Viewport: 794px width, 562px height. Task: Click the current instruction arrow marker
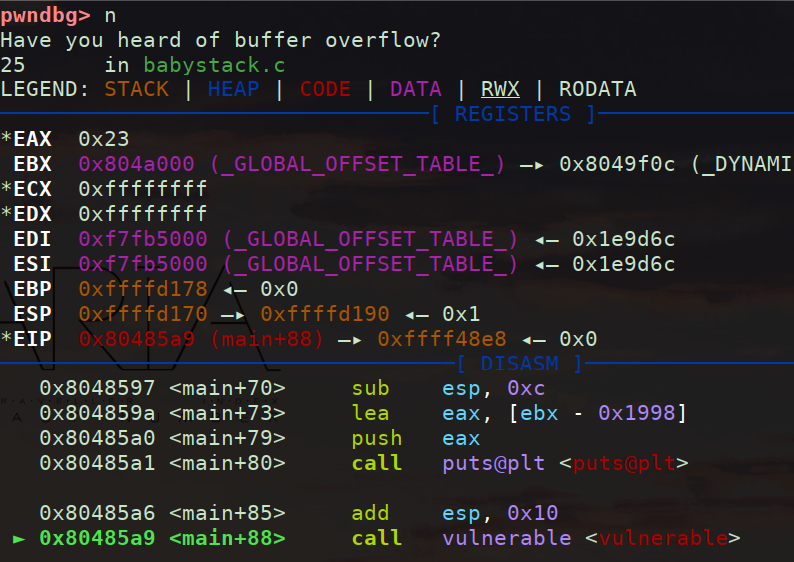(19, 539)
